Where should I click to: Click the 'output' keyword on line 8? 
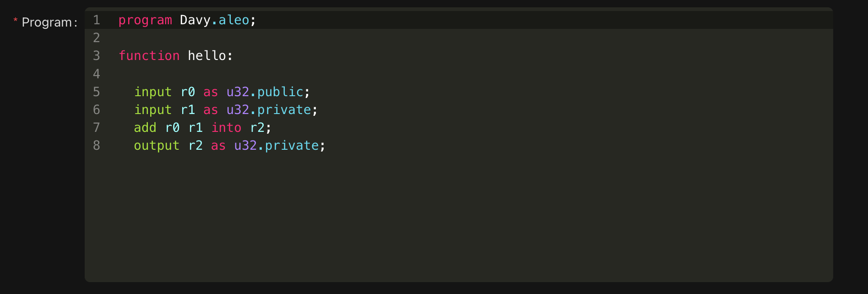tap(156, 146)
